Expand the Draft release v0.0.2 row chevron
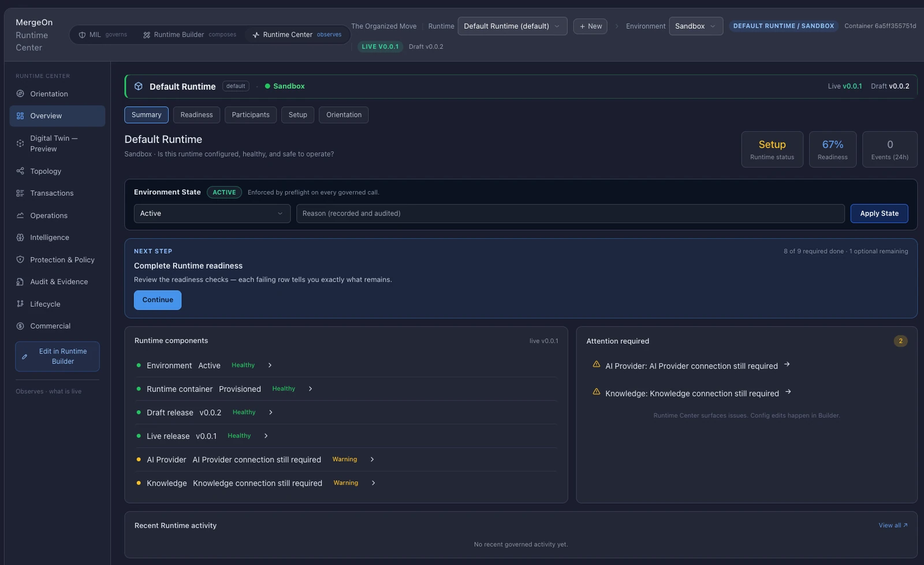 [270, 412]
